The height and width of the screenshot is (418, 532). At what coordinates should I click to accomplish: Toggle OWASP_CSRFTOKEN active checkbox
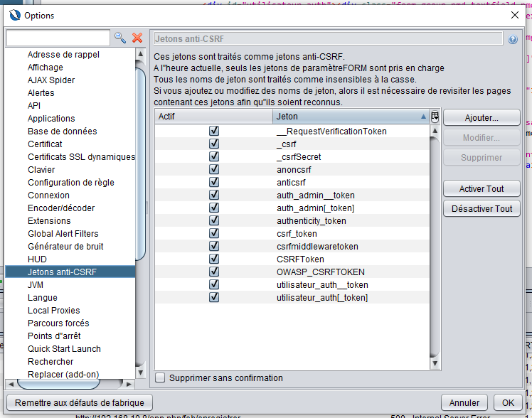(x=214, y=272)
